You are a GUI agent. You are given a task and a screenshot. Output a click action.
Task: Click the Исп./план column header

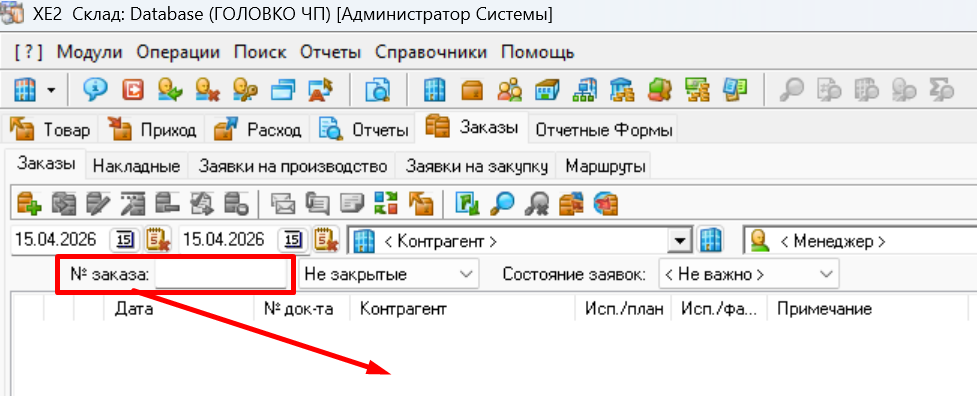[624, 309]
